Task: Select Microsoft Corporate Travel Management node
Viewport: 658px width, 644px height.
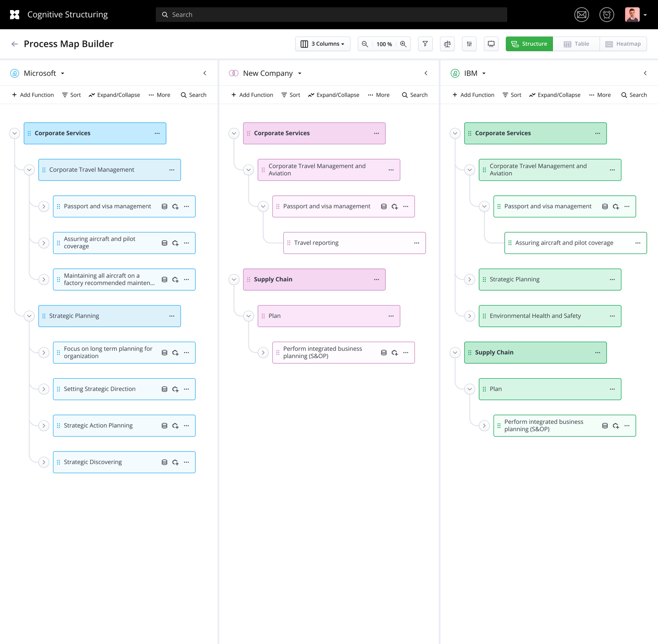Action: click(110, 170)
